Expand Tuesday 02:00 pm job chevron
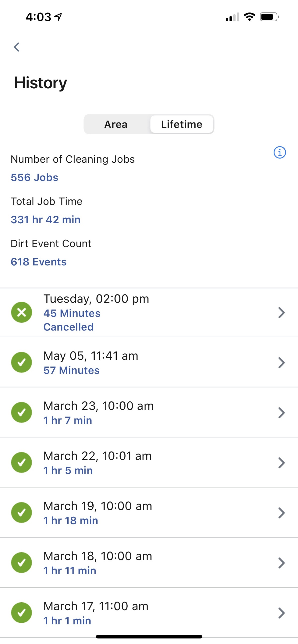This screenshot has height=644, width=298. (x=282, y=313)
